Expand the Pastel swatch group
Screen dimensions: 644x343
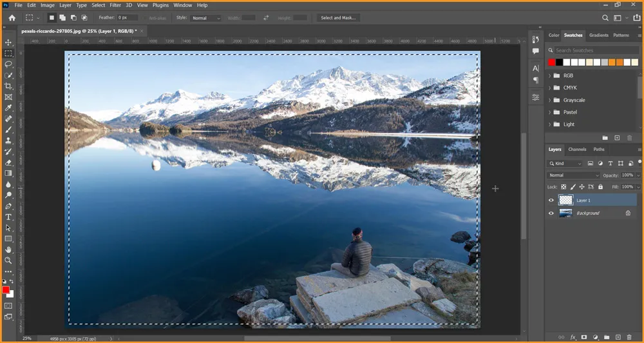pyautogui.click(x=550, y=112)
